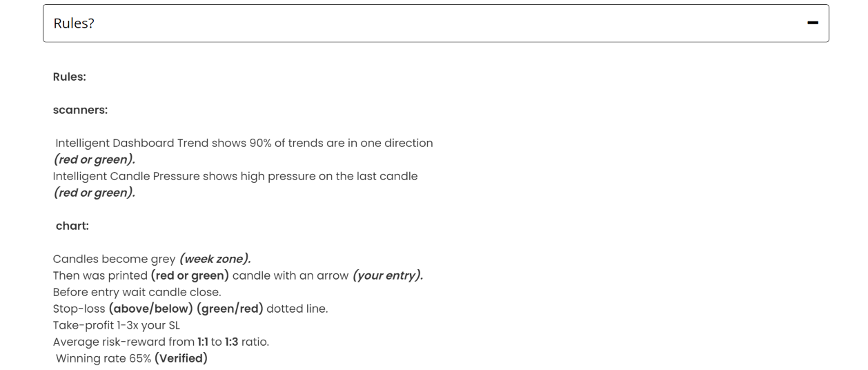The image size is (868, 370).
Task: Click second '(red or green).' italic text
Action: coord(94,193)
